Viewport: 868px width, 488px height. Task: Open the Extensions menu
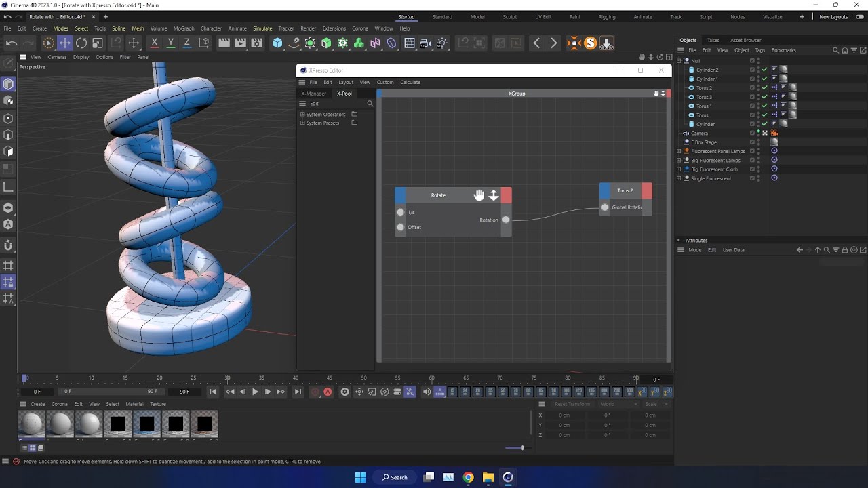click(x=334, y=28)
